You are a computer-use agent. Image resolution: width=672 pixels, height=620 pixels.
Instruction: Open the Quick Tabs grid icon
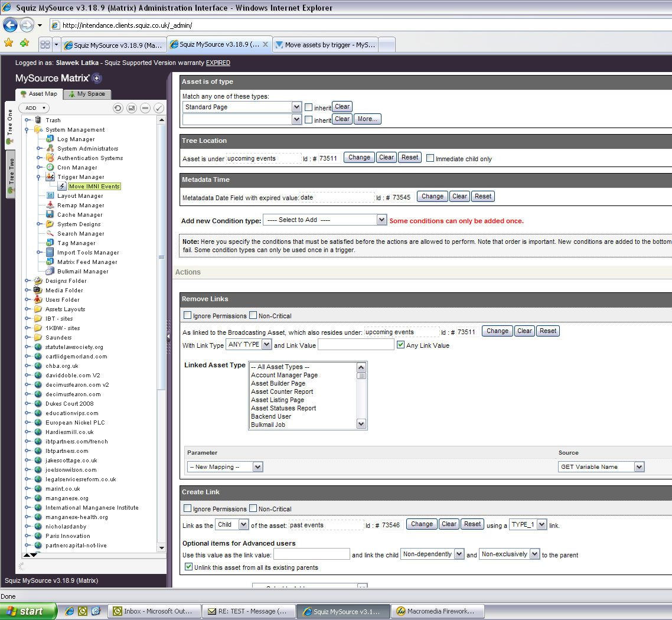coord(45,44)
